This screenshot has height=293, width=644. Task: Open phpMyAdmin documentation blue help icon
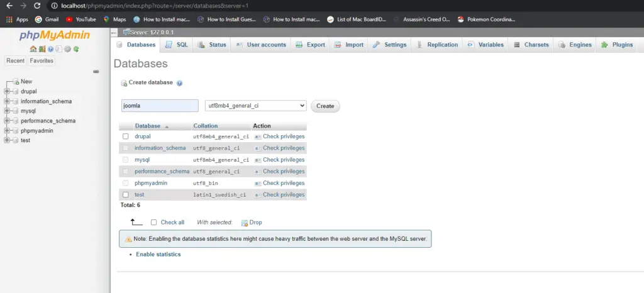[50, 49]
